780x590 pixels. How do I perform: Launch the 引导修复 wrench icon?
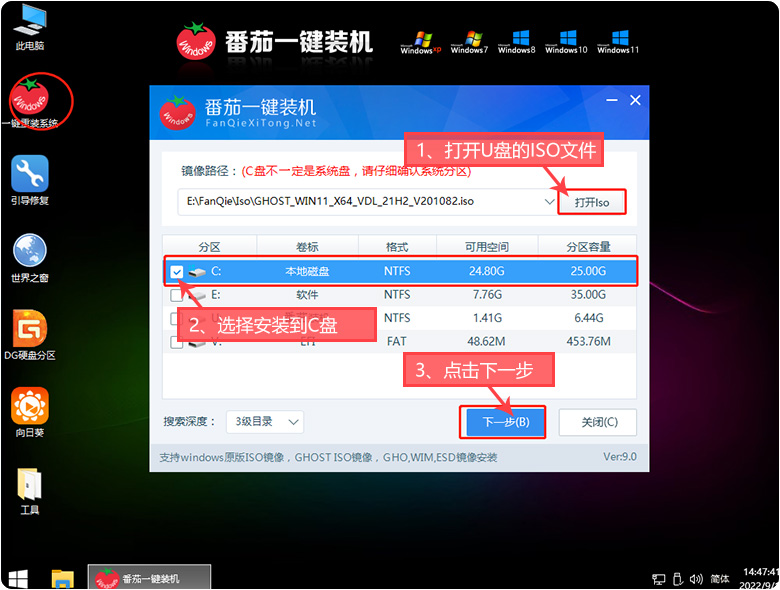(30, 180)
